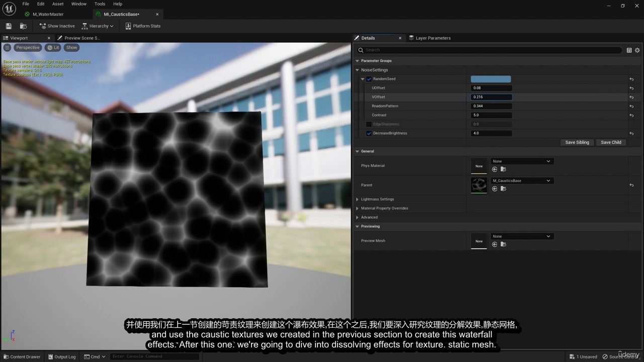
Task: Collapse the Parameter Groups section
Action: 357,61
